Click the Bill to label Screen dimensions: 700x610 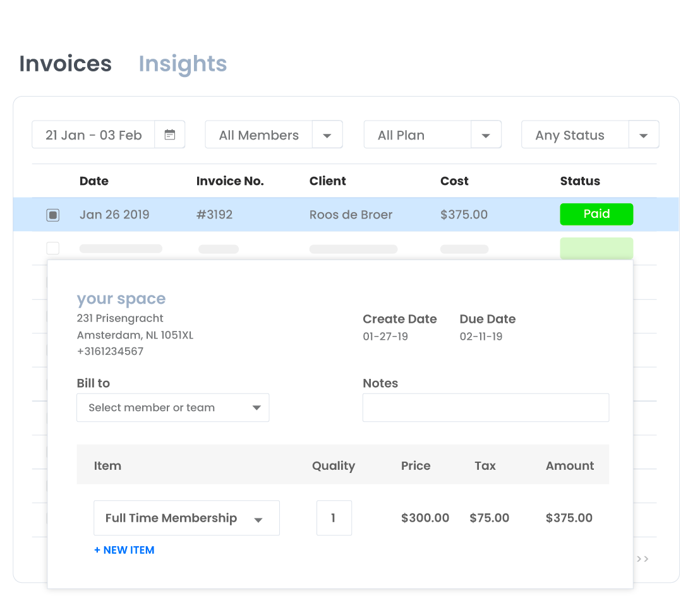point(94,383)
